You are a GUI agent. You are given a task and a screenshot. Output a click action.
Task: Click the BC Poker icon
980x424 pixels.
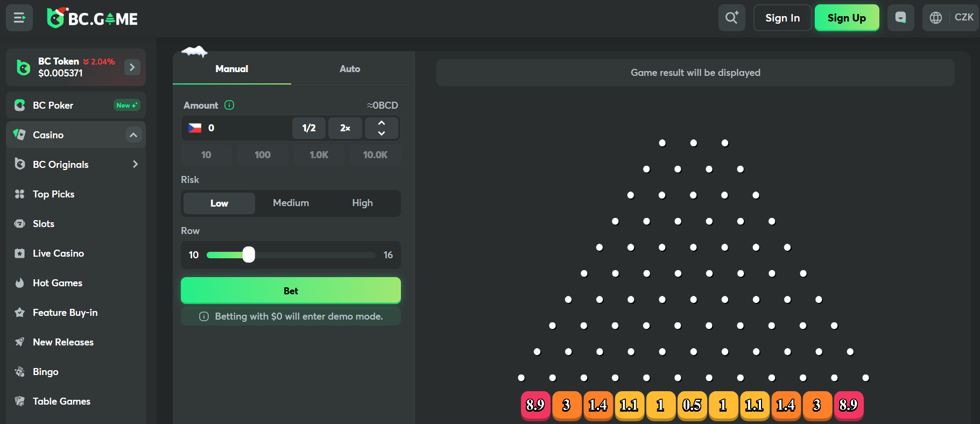(20, 105)
